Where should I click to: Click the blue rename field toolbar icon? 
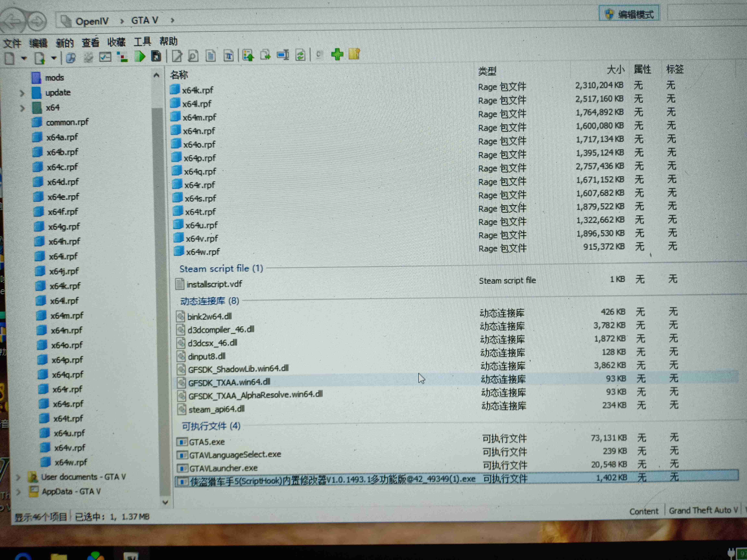pos(283,55)
